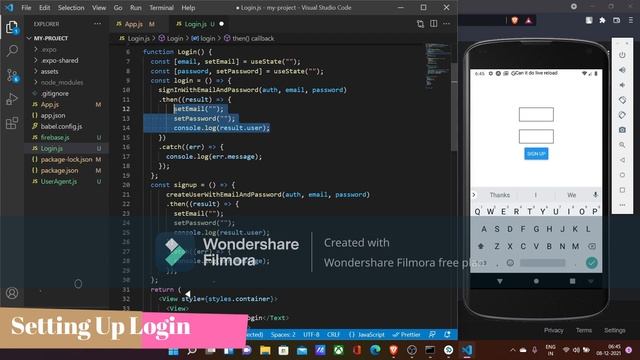Screen dimensions: 640x360
Task: Open the Edit menu
Action: [x=44, y=8]
